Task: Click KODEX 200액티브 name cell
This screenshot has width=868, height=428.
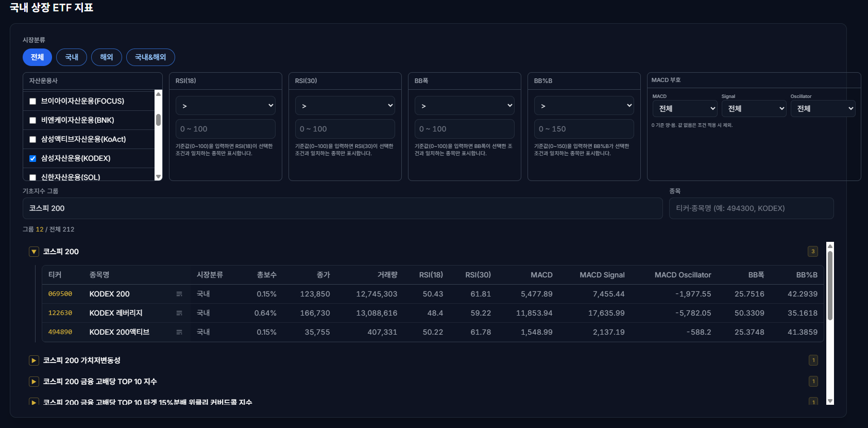Action: pyautogui.click(x=120, y=332)
